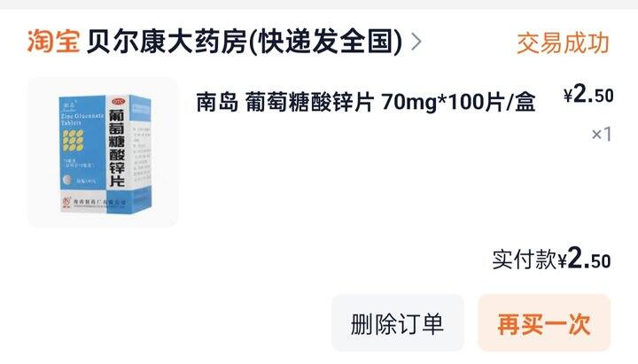Click the 交易成功 order status label

point(563,43)
